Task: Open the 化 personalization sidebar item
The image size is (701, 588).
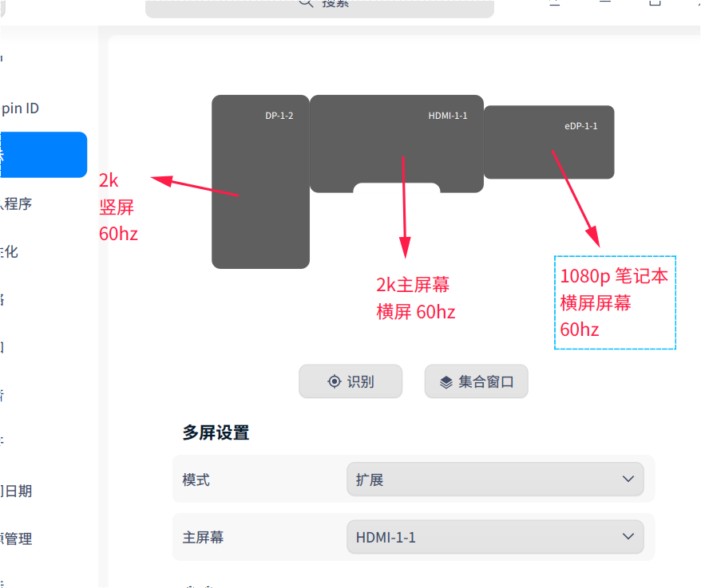Action: [x=9, y=251]
